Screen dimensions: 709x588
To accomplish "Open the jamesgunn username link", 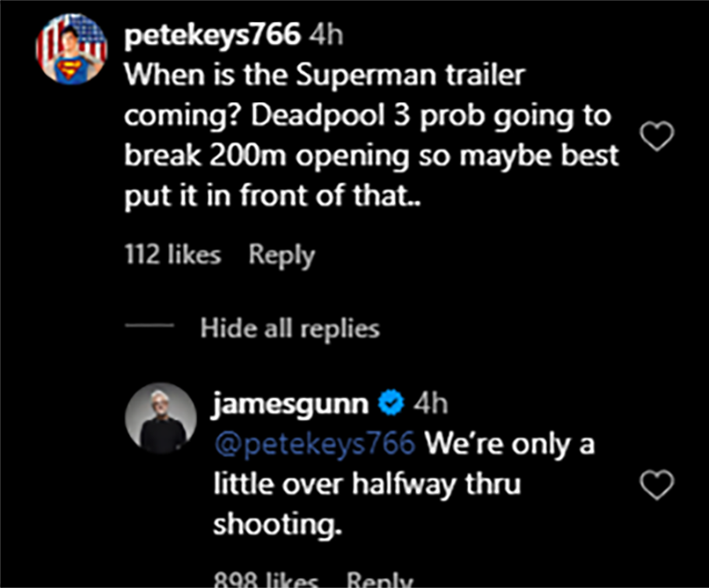I will (291, 404).
